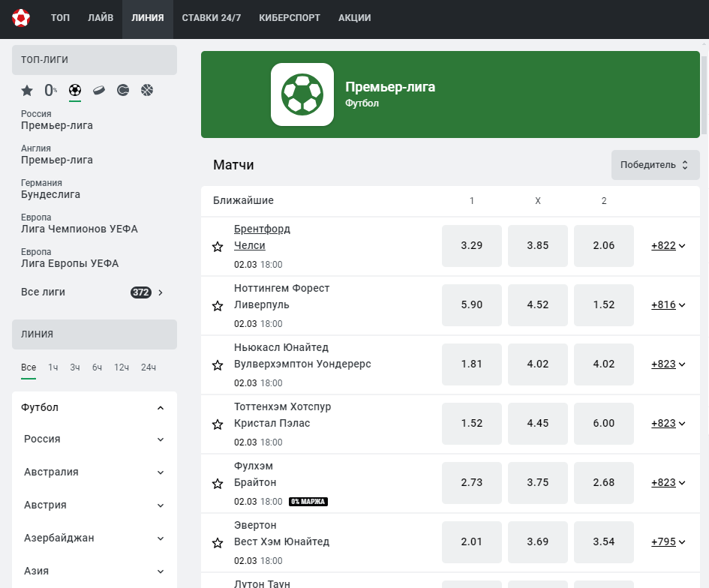Open Германия Бундеслига league

(x=50, y=189)
